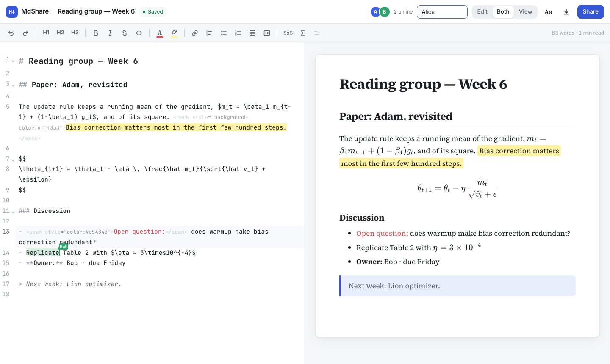610x364 pixels.
Task: Collapse the fold arrow on line 3
Action: point(13,85)
